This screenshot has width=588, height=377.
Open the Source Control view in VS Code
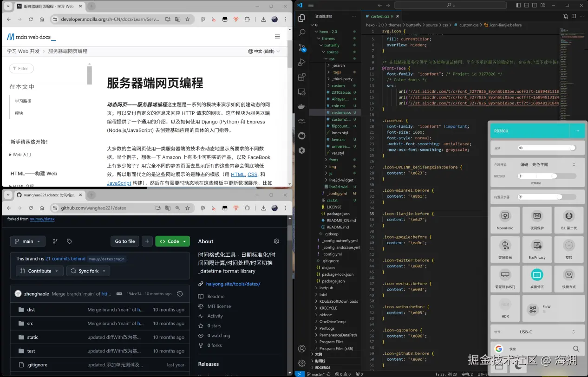tap(301, 48)
